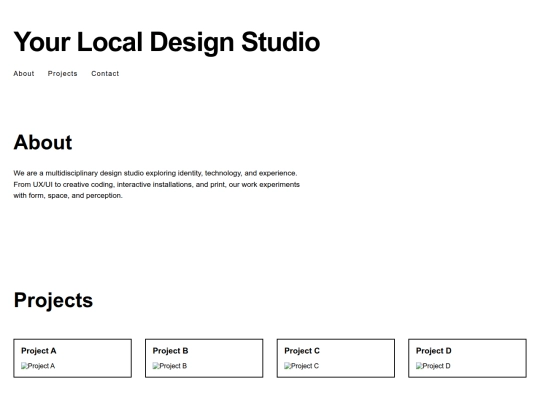Click the broken Project D image
540x405 pixels.
click(433, 366)
